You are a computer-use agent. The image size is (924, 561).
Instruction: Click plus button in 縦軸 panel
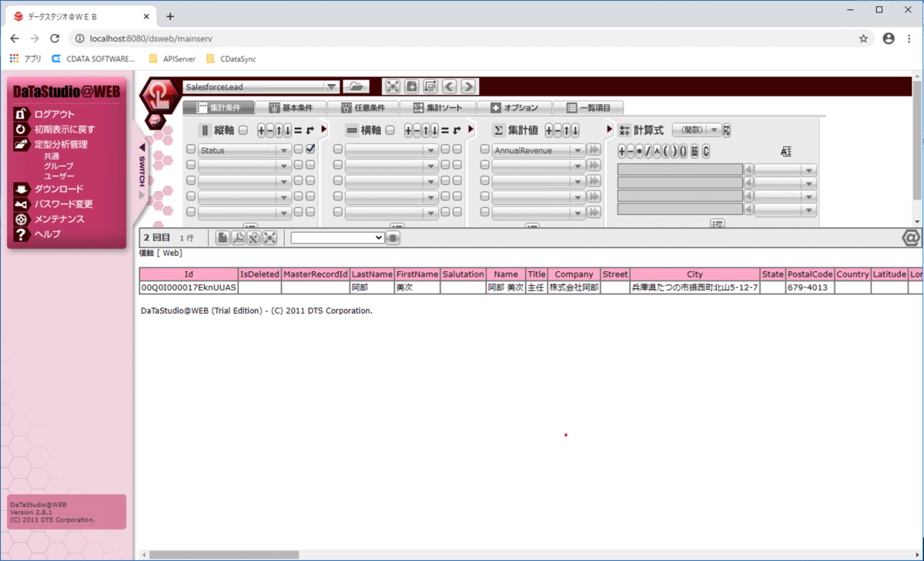(x=261, y=130)
